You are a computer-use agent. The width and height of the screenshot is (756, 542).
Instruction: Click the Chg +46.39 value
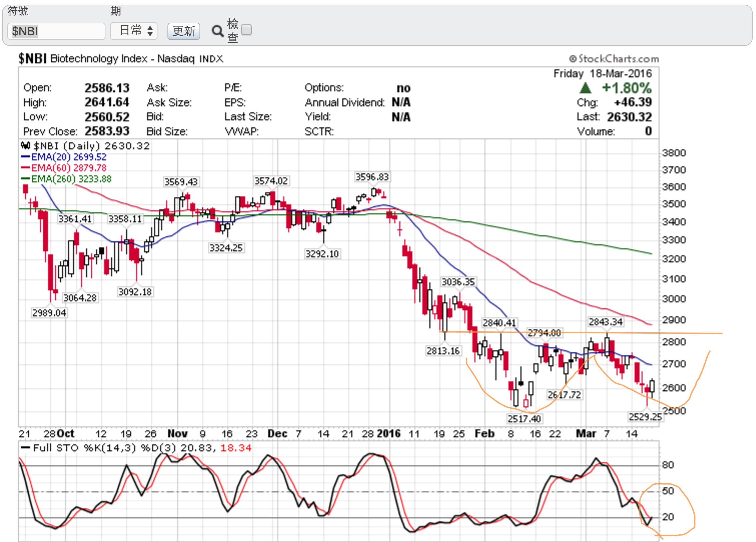(633, 102)
